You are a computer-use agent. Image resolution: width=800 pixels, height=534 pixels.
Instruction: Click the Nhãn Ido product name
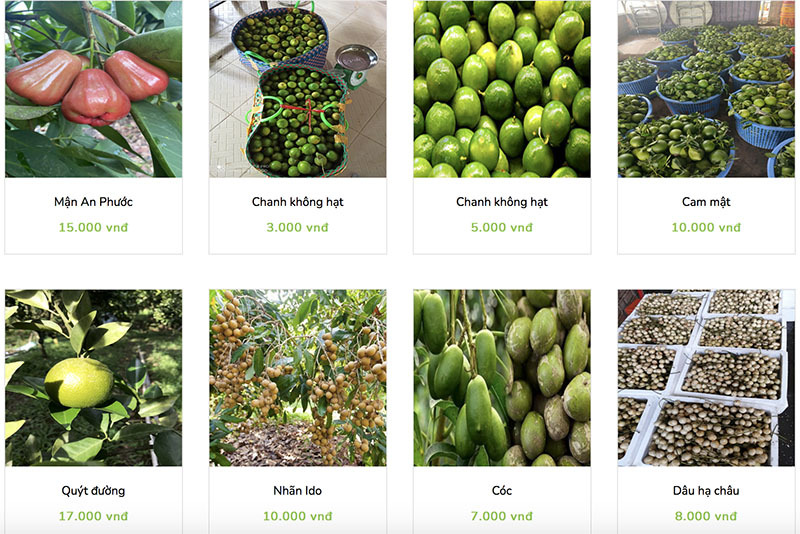pos(297,491)
